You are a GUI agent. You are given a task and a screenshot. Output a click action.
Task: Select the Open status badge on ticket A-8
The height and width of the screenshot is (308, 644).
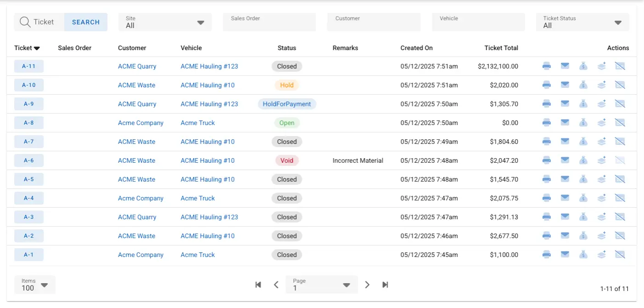286,123
